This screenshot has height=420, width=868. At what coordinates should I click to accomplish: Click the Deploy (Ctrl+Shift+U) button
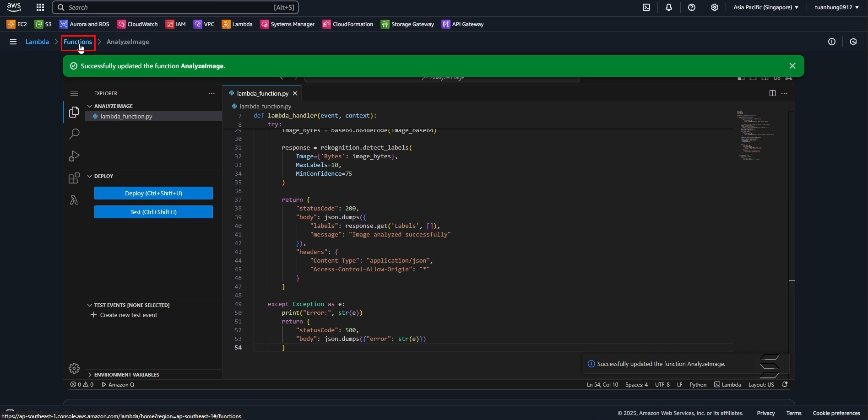point(153,193)
